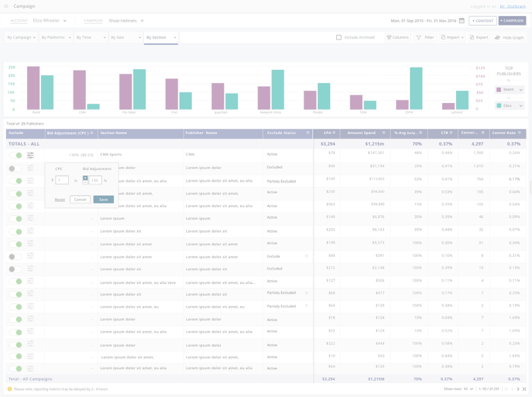This screenshot has height=397, width=532.
Task: Toggle the exclude switch for CNN Sports row
Action: coord(15,155)
